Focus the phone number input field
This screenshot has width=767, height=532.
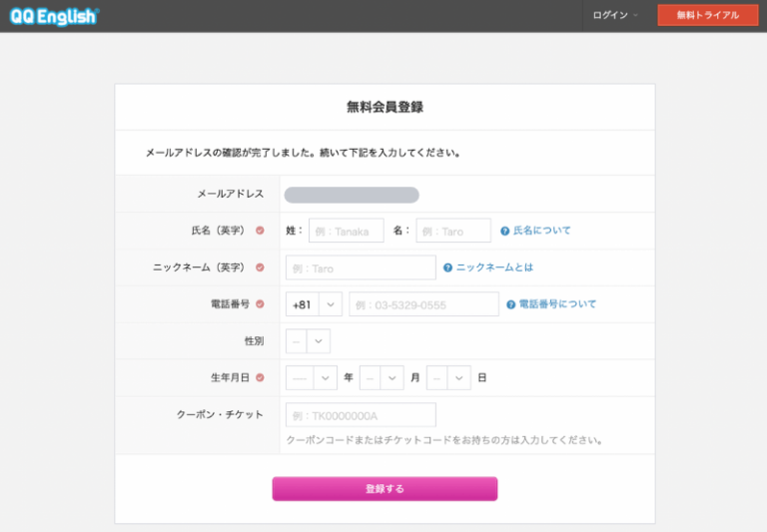click(423, 304)
